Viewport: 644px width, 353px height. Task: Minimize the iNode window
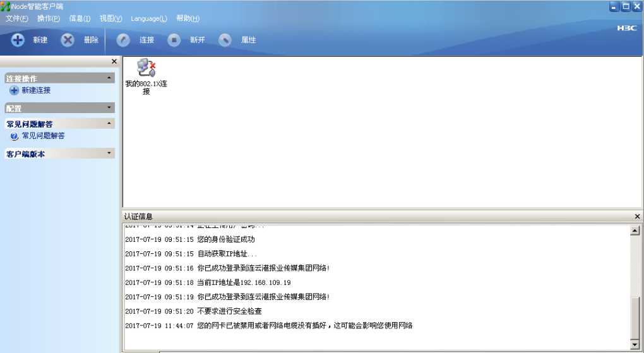pos(614,6)
